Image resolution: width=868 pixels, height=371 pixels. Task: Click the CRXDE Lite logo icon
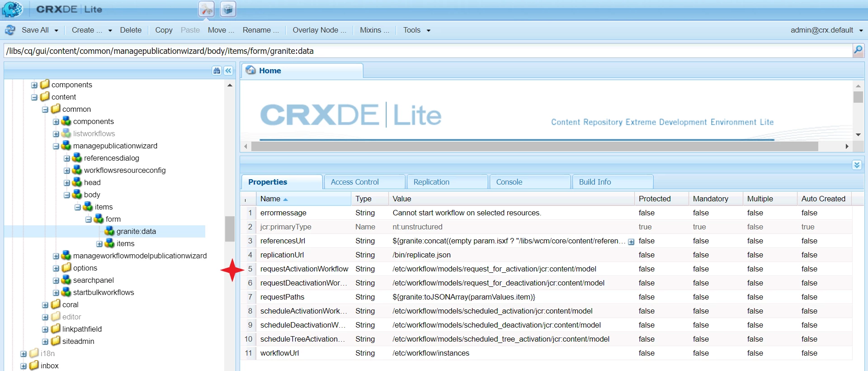(x=13, y=9)
